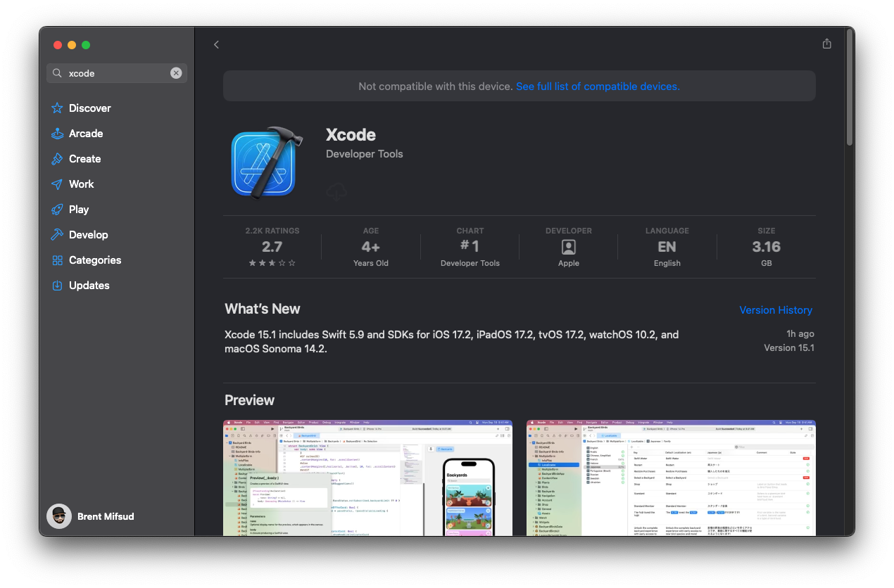894x588 pixels.
Task: Click the What's New heading
Action: point(263,309)
